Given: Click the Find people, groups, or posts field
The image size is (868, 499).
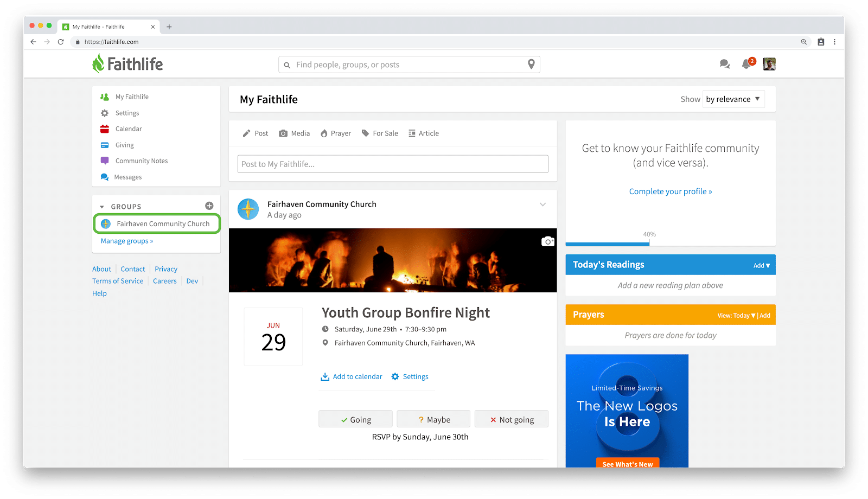Looking at the screenshot, I should 409,65.
